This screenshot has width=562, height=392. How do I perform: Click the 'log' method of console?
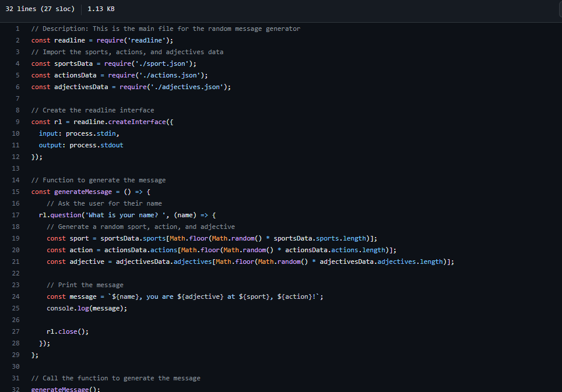click(x=83, y=308)
